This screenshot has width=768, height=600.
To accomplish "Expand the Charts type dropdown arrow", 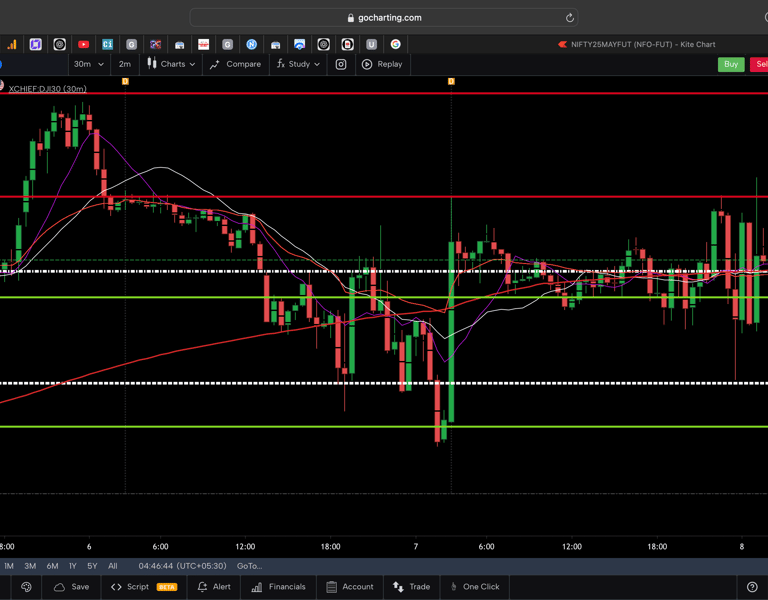I will (192, 64).
